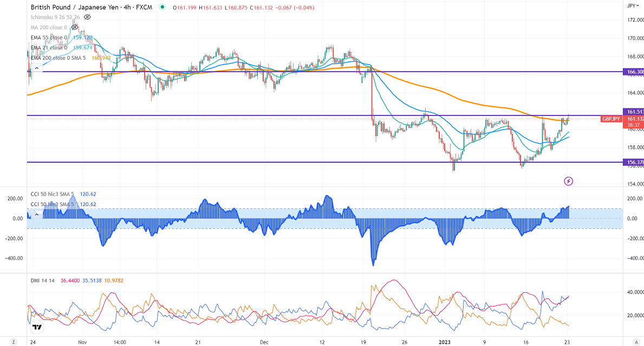Click the TradingView logo on the chart

[x=37, y=326]
